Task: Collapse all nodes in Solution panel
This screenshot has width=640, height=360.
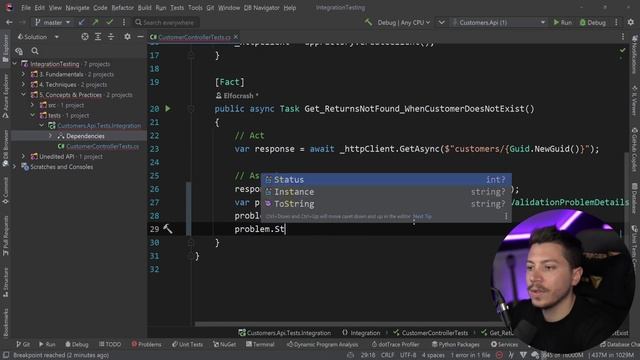Action: (x=111, y=37)
